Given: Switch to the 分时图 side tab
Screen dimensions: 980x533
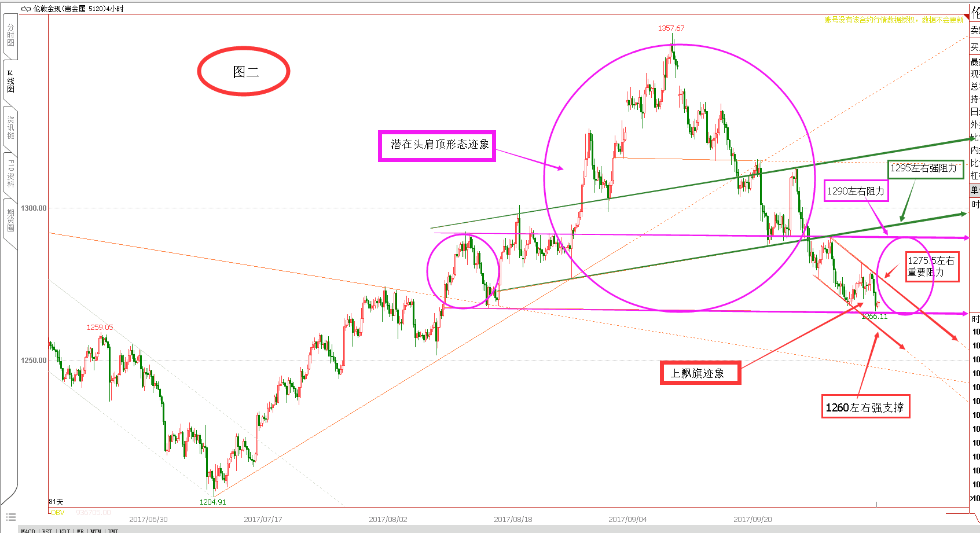Looking at the screenshot, I should pos(10,35).
